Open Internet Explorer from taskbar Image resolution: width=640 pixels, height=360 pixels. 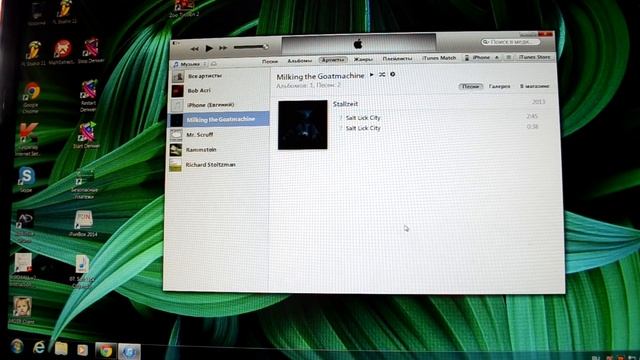coord(39,347)
